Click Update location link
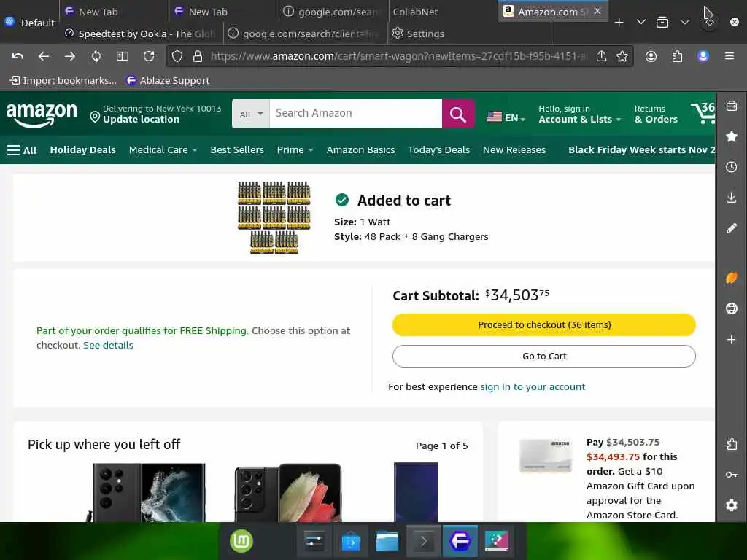The height and width of the screenshot is (560, 747). [x=141, y=120]
